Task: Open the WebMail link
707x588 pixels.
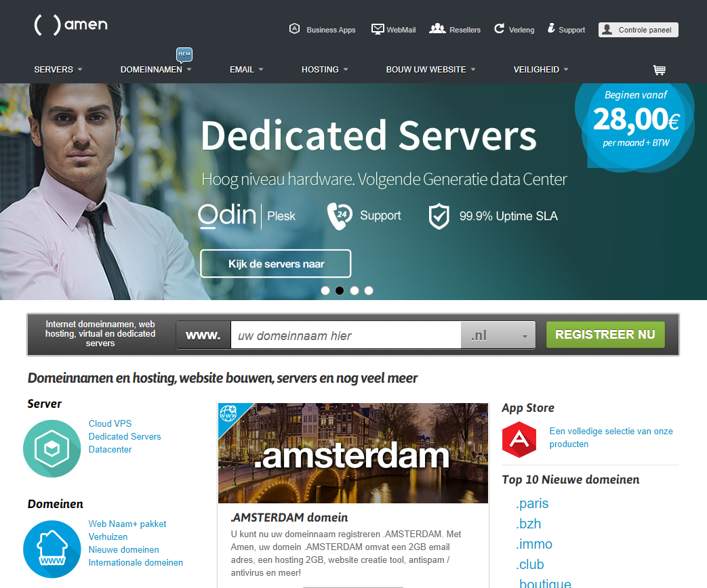Action: pos(401,30)
